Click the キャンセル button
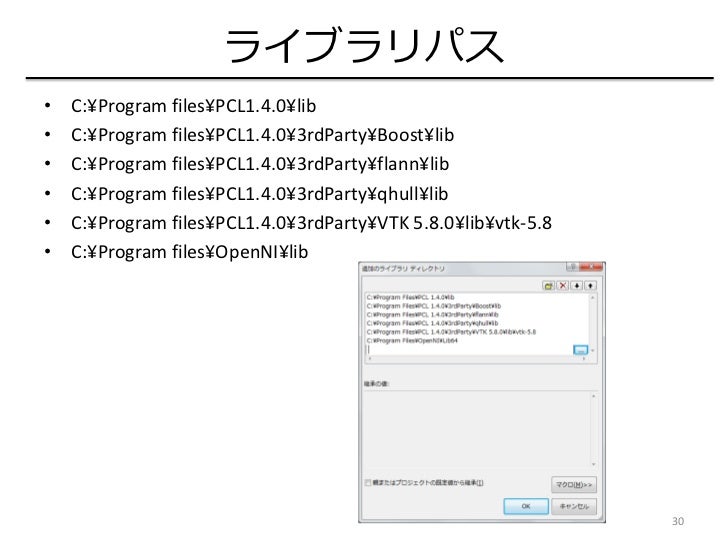Screen dimensions: 728x546 point(574,506)
